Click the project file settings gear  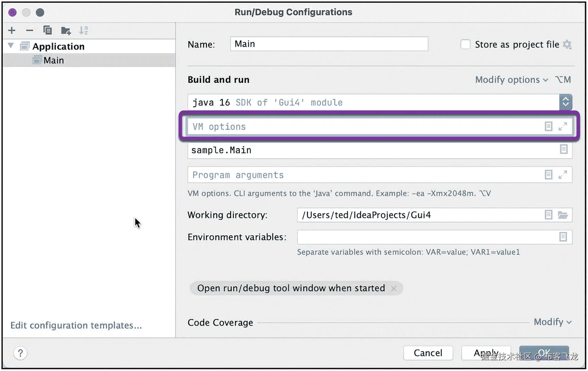point(567,44)
